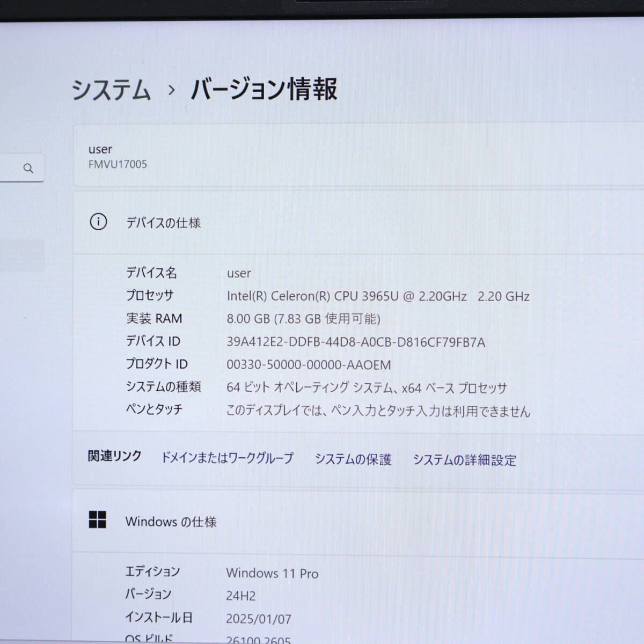644x644 pixels.
Task: Select edition value Windows 11 Pro
Action: pyautogui.click(x=272, y=573)
